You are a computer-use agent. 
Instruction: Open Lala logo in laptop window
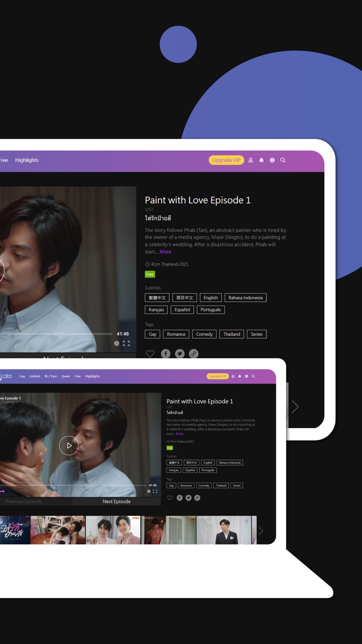click(x=6, y=376)
